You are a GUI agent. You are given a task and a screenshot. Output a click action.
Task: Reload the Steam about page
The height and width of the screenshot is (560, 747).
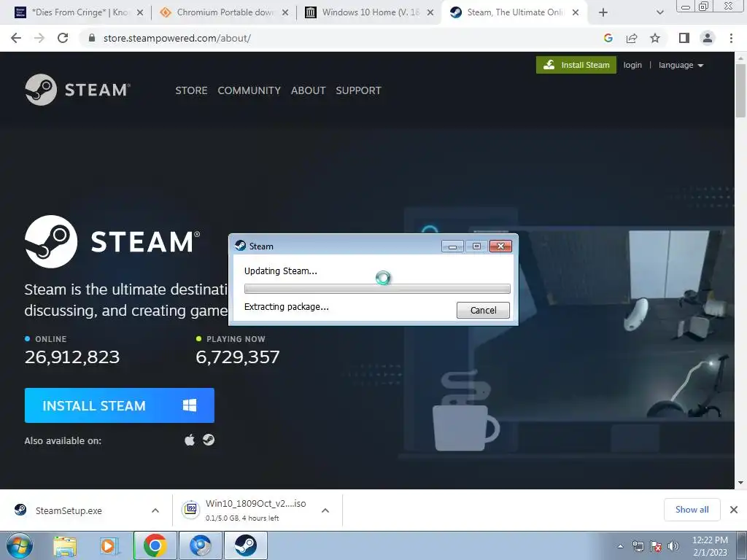tap(63, 38)
